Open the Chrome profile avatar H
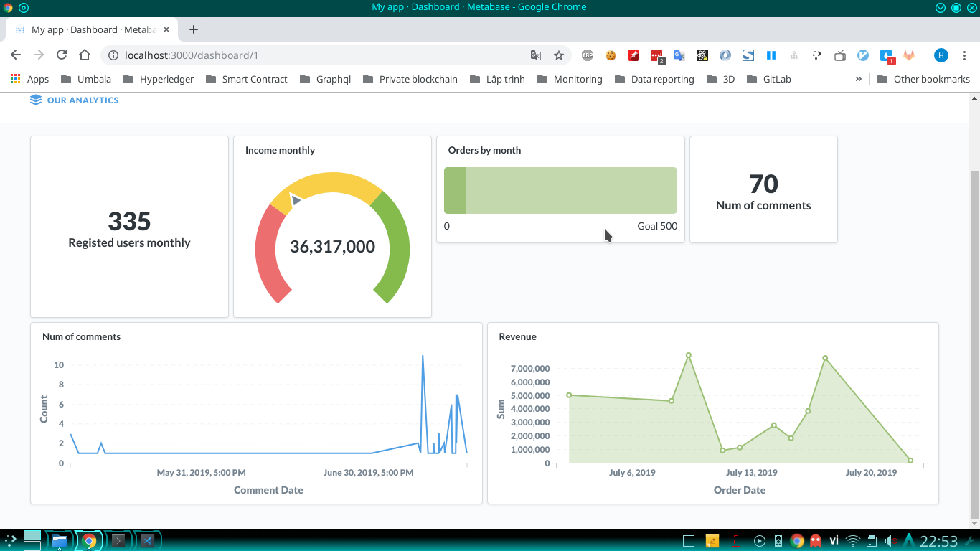 click(x=941, y=55)
